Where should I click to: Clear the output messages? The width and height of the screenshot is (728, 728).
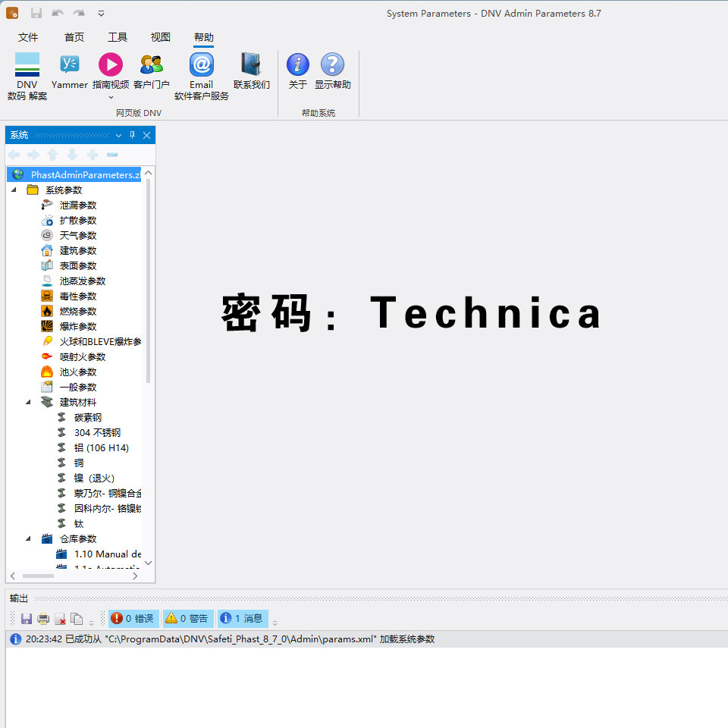point(60,619)
